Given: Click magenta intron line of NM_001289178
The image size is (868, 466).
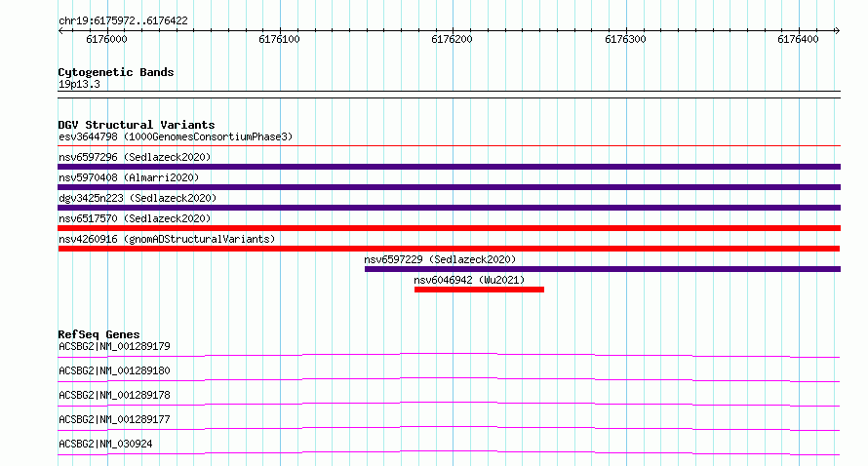Looking at the screenshot, I should pos(449,403).
